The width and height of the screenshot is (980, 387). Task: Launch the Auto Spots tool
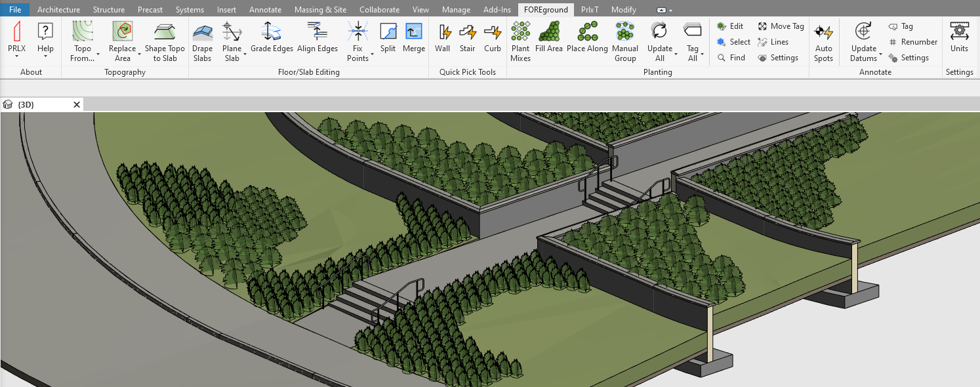click(823, 41)
